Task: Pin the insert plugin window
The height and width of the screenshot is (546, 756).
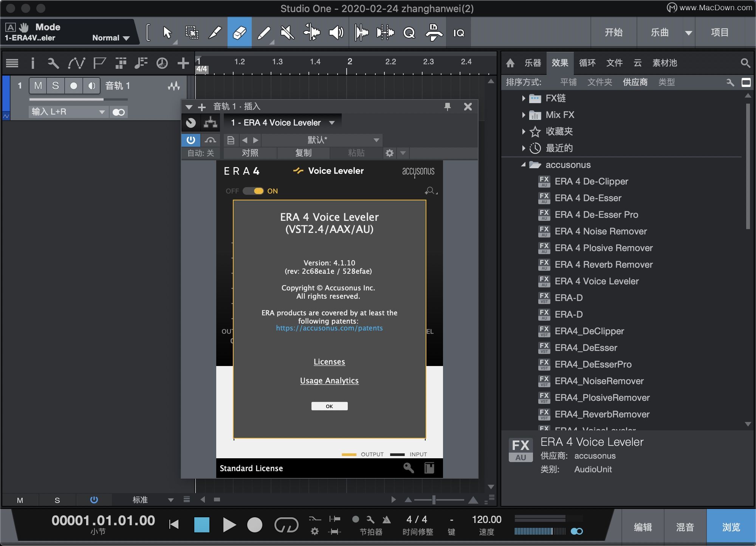Action: coord(448,107)
